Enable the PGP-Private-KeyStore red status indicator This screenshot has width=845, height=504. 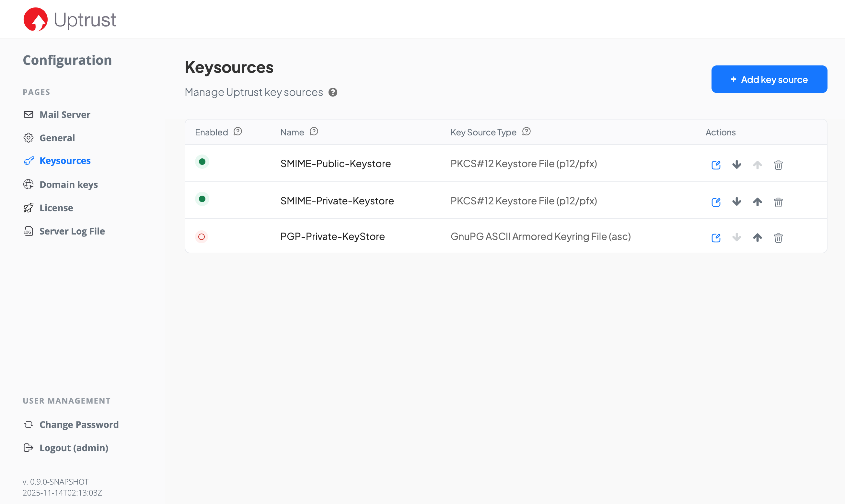202,237
